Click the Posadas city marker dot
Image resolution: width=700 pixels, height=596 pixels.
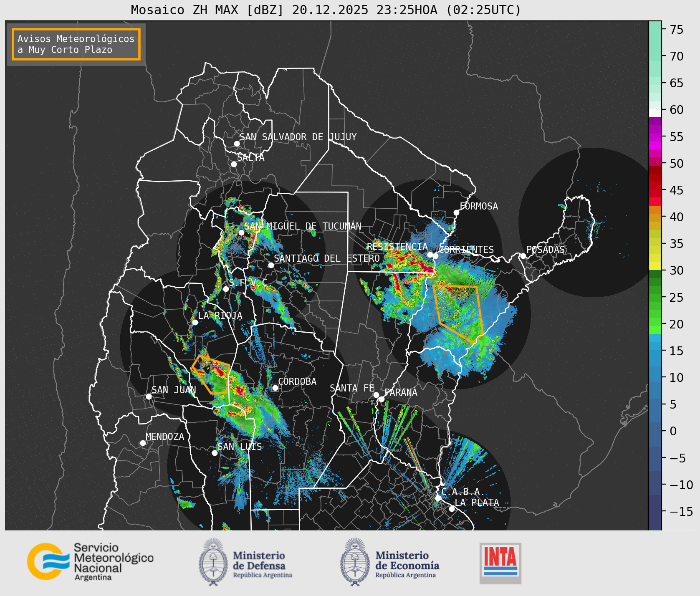[x=523, y=256]
